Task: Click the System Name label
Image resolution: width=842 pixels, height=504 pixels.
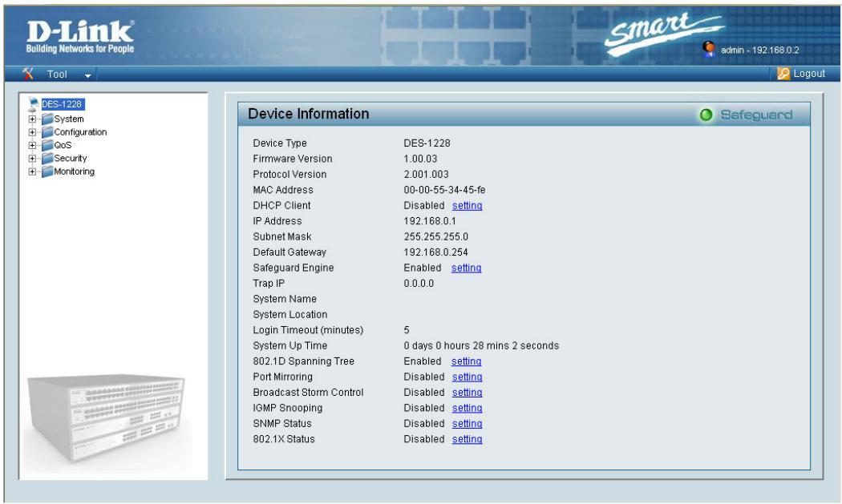Action: (x=285, y=299)
